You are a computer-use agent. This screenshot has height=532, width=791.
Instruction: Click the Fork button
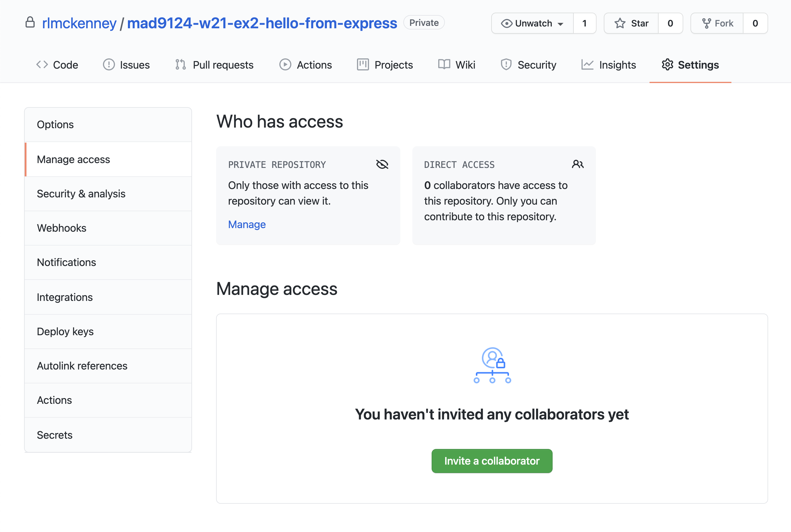click(x=717, y=23)
